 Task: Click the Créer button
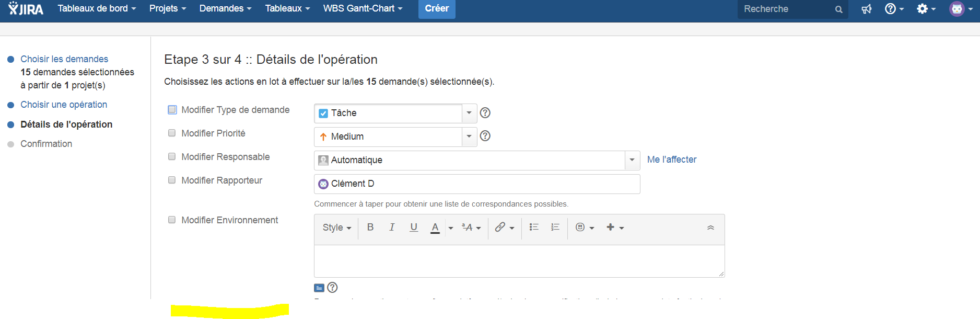437,8
